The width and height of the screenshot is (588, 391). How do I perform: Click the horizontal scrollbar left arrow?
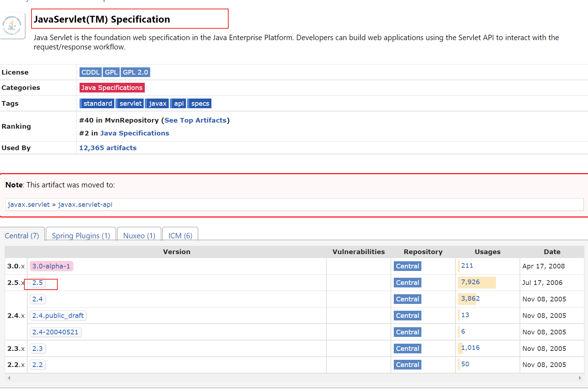pos(9,378)
